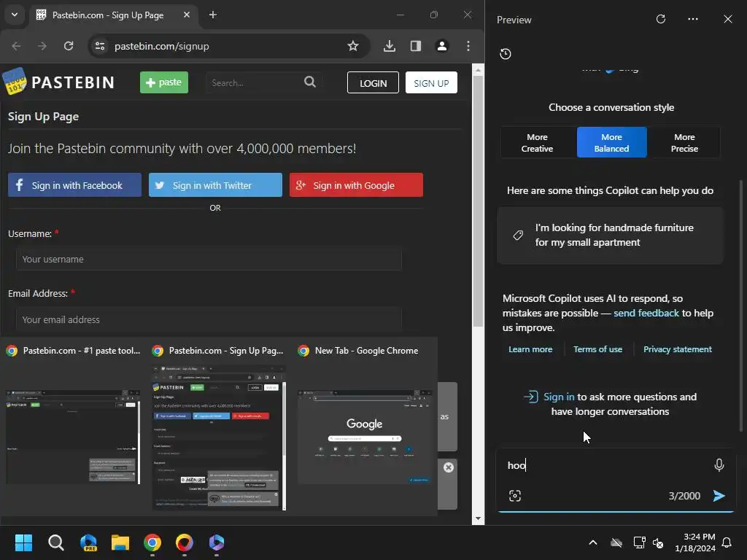This screenshot has height=560, width=747.
Task: Add a screenshot with visual search icon
Action: tap(515, 496)
